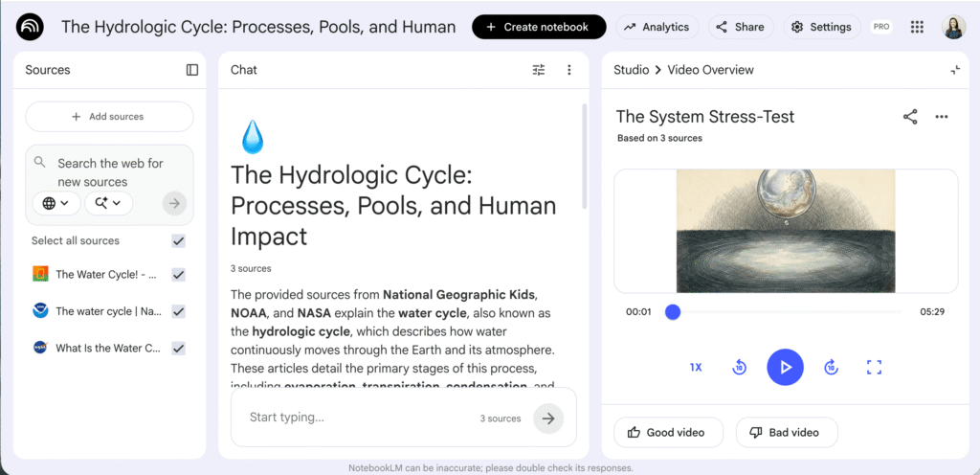Play the video overview

[x=785, y=367]
